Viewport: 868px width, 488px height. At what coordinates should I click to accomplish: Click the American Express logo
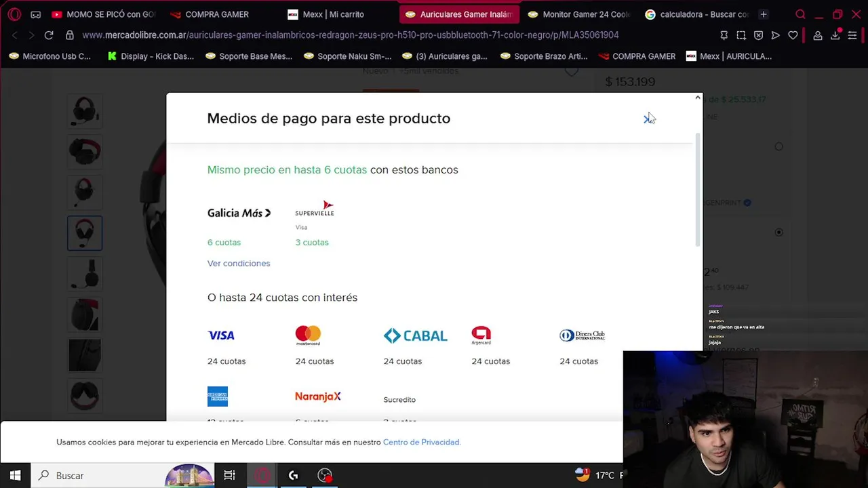pos(218,396)
